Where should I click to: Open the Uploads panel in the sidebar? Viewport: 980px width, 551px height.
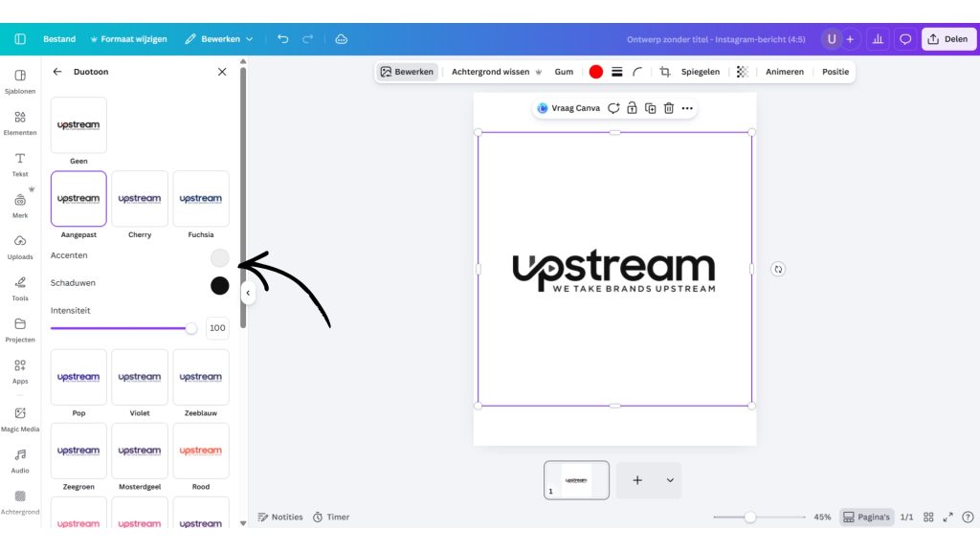(x=20, y=247)
